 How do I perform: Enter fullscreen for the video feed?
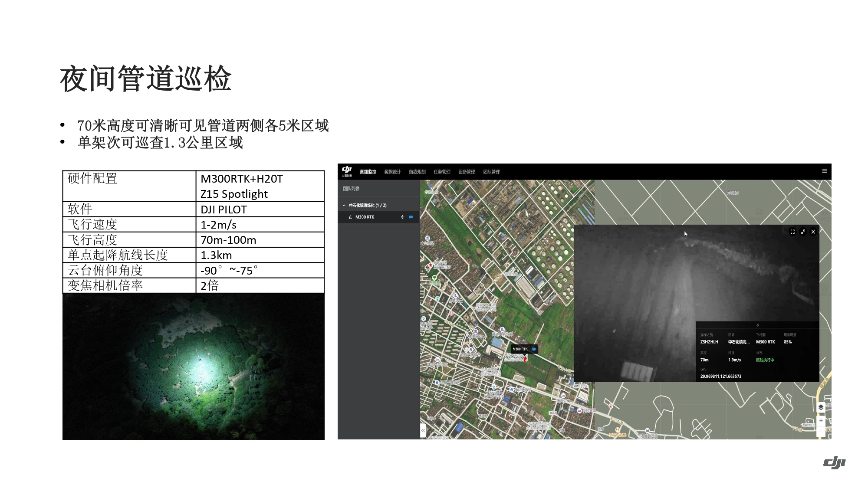tap(792, 232)
